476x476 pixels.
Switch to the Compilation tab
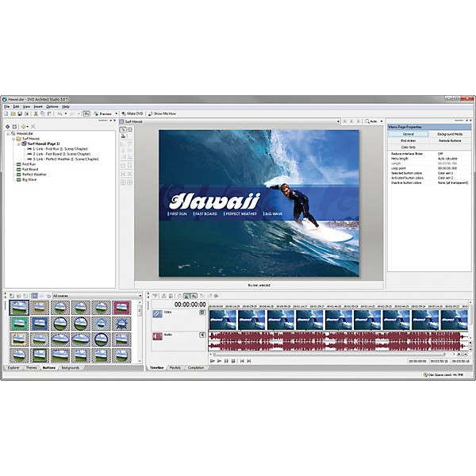click(196, 367)
